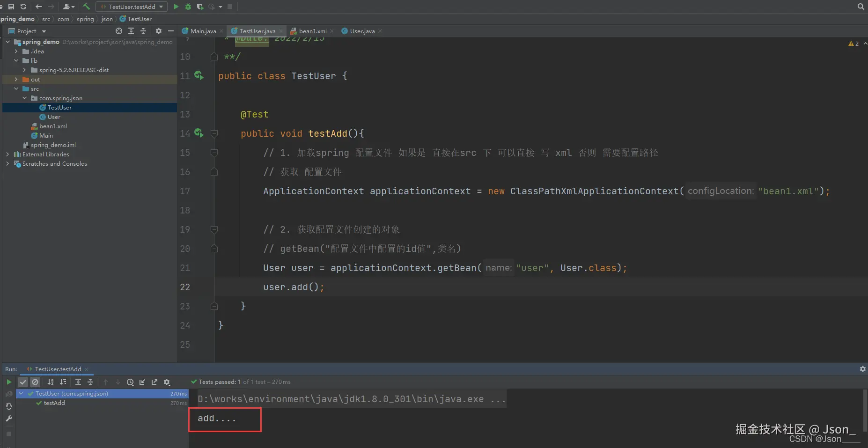Close the bean1.xml editor tab
This screenshot has height=448, width=868.
pos(332,31)
